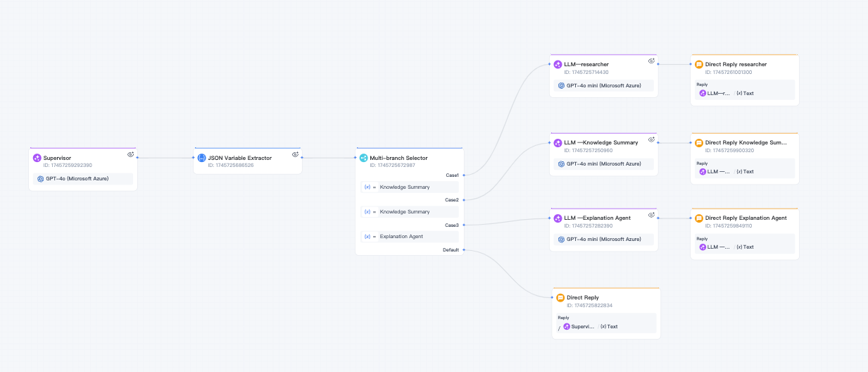Click the purple Supervisor node icon
868x372 pixels.
(x=37, y=158)
